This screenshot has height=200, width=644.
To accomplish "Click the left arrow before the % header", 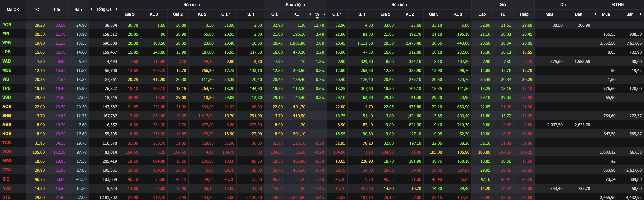I will [x=310, y=14].
